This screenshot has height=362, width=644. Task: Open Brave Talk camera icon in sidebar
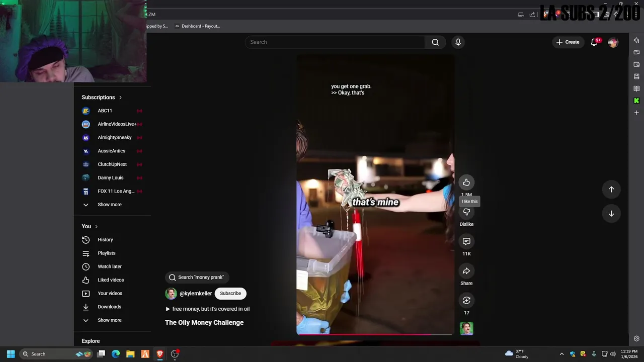[636, 52]
